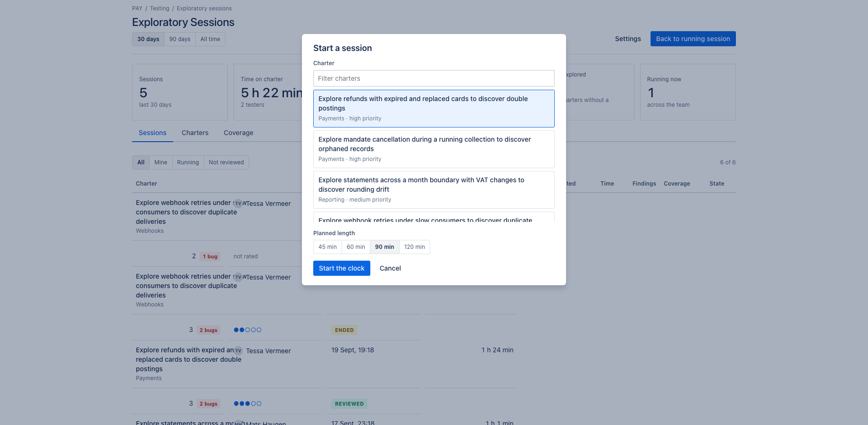868x425 pixels.
Task: Click the Sessions stat card showing 5
Action: [180, 92]
